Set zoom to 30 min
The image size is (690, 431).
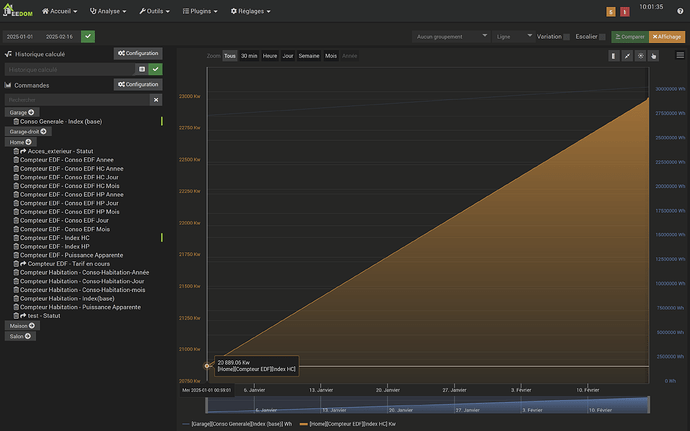(249, 56)
